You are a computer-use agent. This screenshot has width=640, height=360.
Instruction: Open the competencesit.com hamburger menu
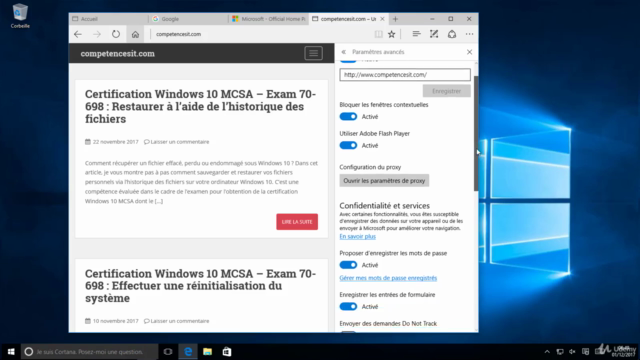pos(313,53)
